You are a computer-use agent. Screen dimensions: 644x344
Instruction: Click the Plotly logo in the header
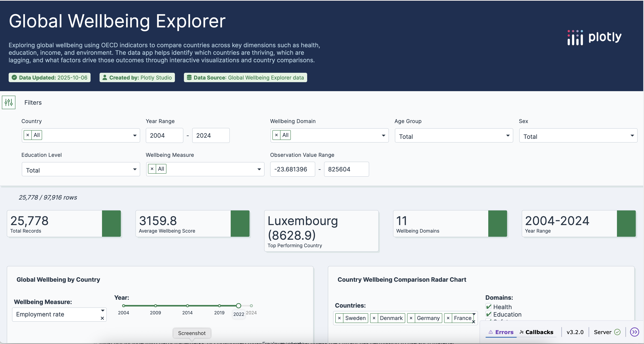(594, 38)
